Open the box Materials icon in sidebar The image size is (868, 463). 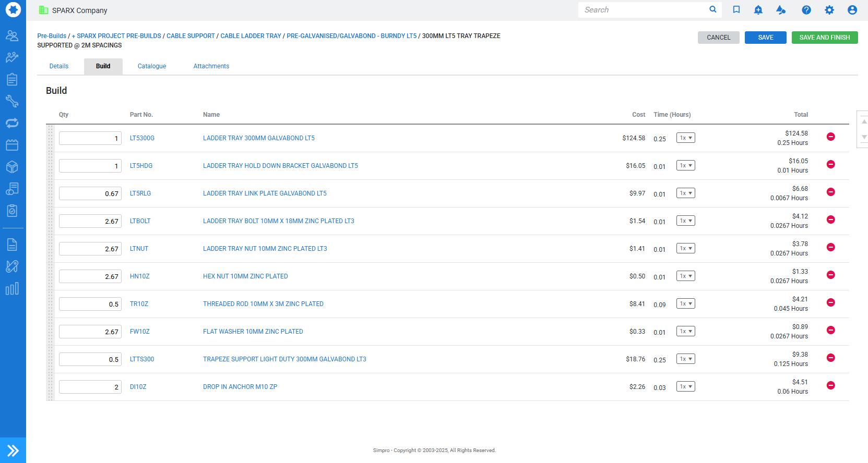(x=12, y=167)
